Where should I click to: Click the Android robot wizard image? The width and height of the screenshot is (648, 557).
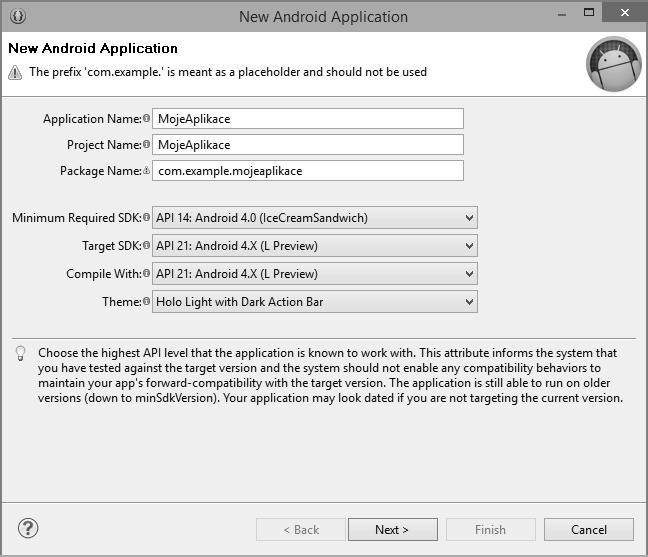(613, 64)
